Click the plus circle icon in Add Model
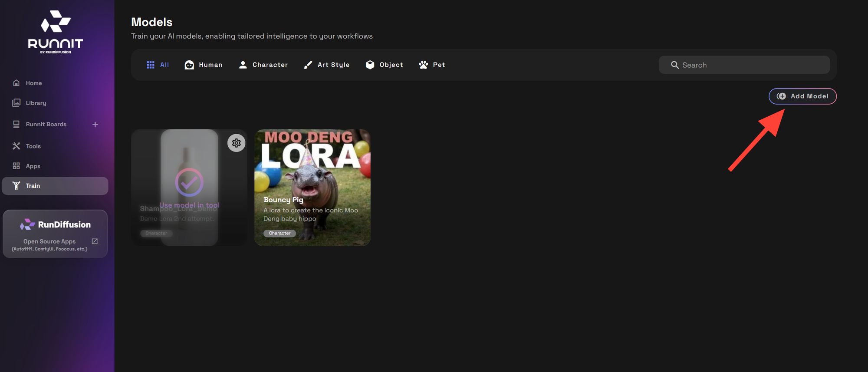 781,96
